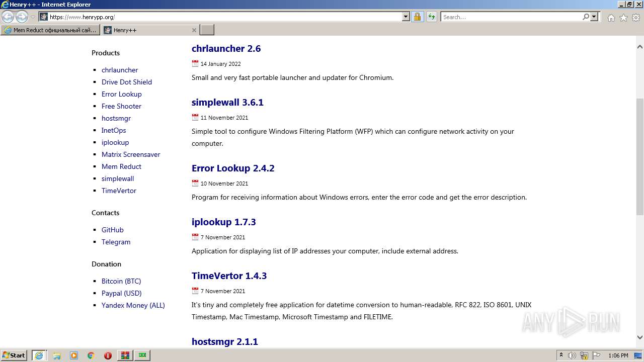Screen dimensions: 644x362
Task: Show hidden system tray icons
Action: [561, 355]
